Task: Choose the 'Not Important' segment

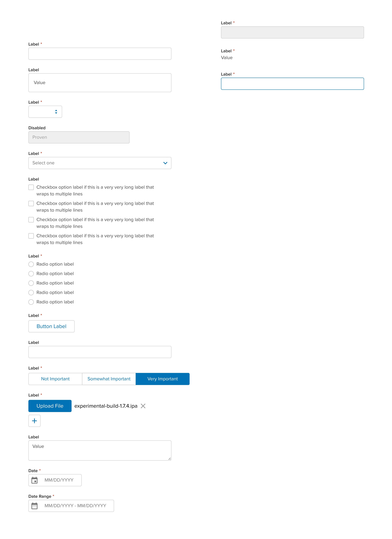Action: [x=55, y=379]
